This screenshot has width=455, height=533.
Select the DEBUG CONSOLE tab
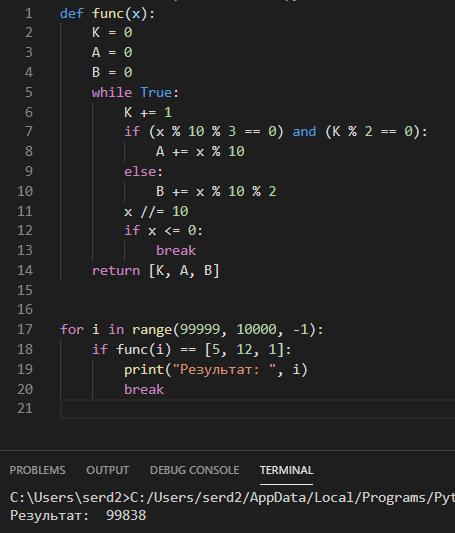(x=194, y=470)
